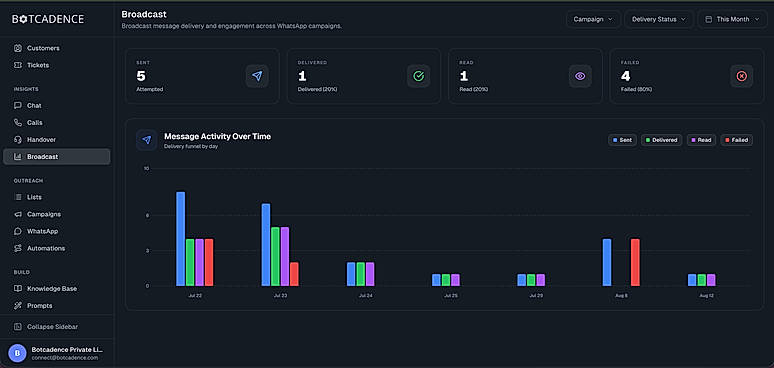Click the Botcadence logo
The height and width of the screenshot is (368, 774).
pos(48,19)
